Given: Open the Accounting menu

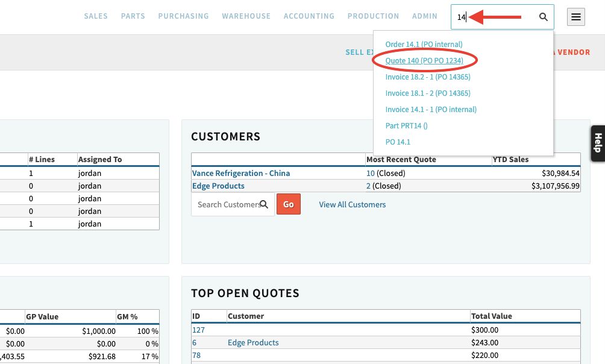Looking at the screenshot, I should coord(309,16).
